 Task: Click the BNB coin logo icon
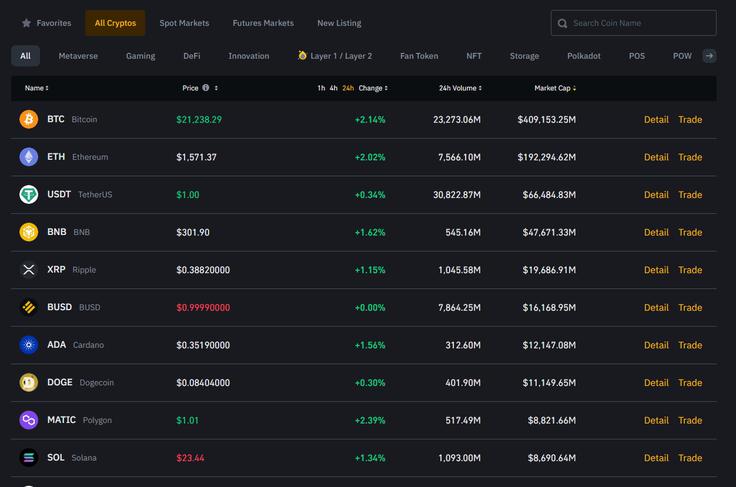(x=29, y=232)
